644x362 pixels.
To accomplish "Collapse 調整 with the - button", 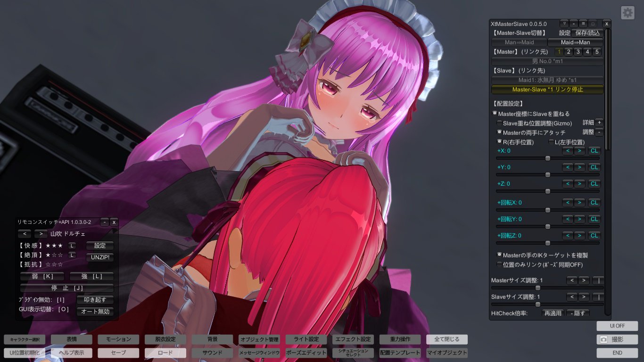I will pos(599,132).
